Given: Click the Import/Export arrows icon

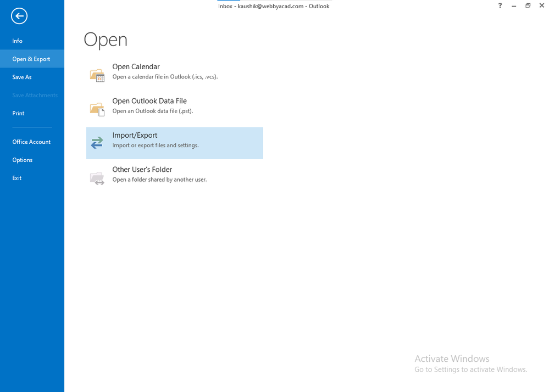Looking at the screenshot, I should (x=97, y=143).
